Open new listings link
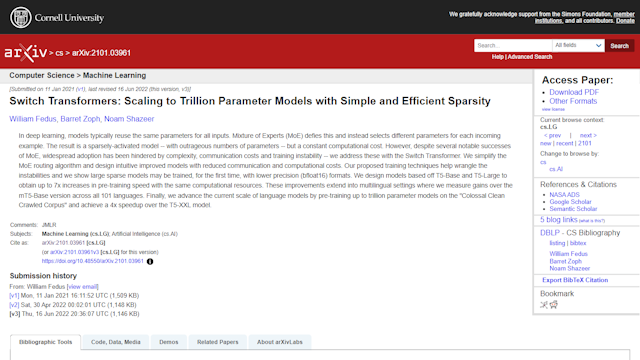This screenshot has width=640, height=360. (x=545, y=143)
